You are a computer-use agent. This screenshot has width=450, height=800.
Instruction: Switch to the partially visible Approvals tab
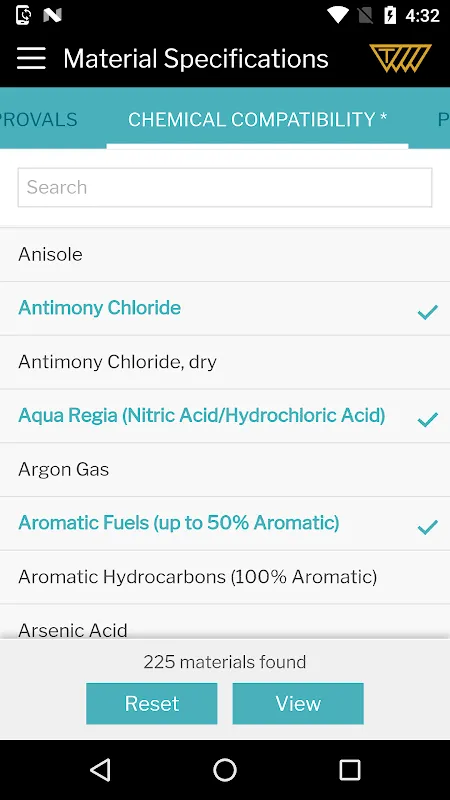39,119
